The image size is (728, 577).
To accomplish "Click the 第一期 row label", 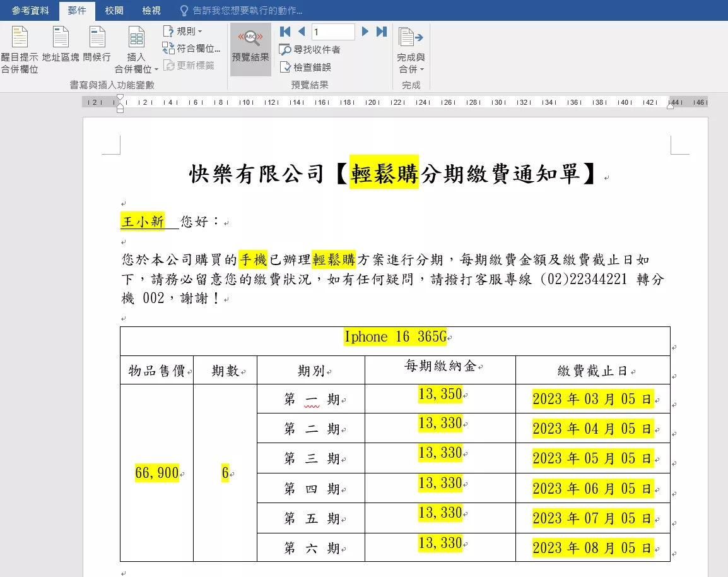I will point(312,399).
